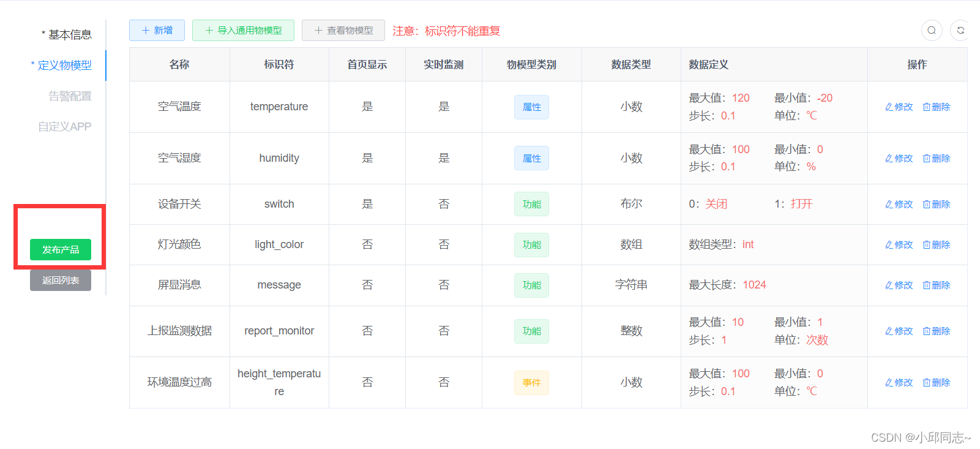The width and height of the screenshot is (980, 449).
Task: Click report_monitor identifier cell
Action: click(x=279, y=331)
